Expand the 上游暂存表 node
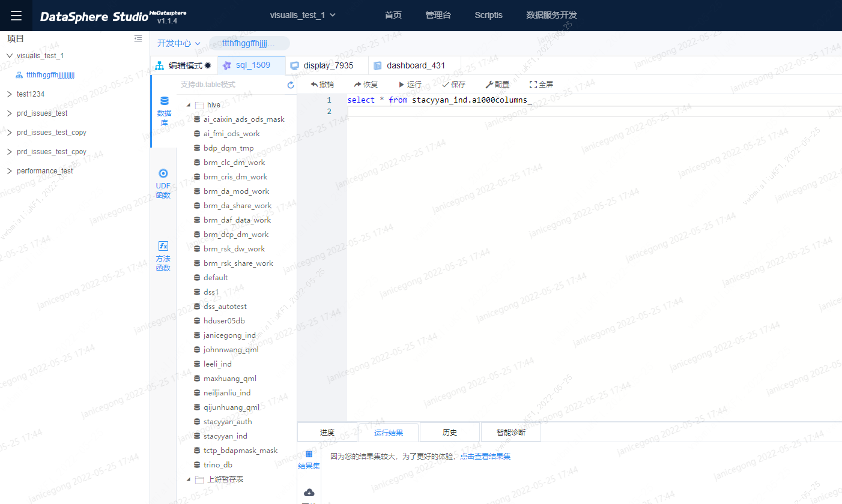Image resolution: width=842 pixels, height=504 pixels. (x=188, y=479)
